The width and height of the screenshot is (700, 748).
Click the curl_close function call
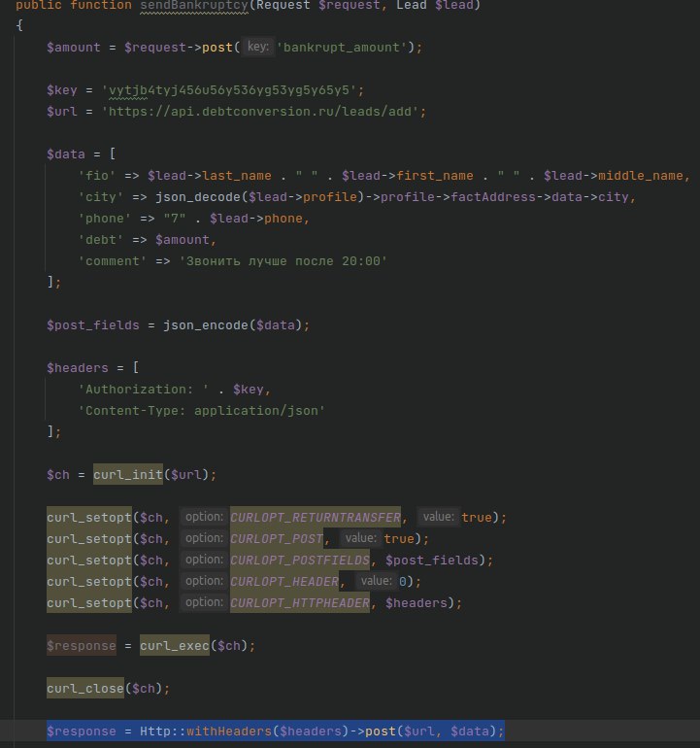[x=85, y=689]
